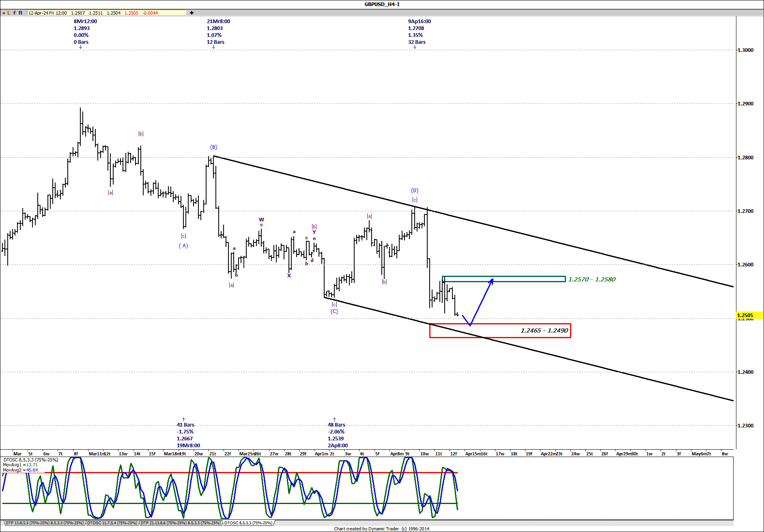This screenshot has height=532, width=764.
Task: Click the X wave label
Action: (289, 276)
